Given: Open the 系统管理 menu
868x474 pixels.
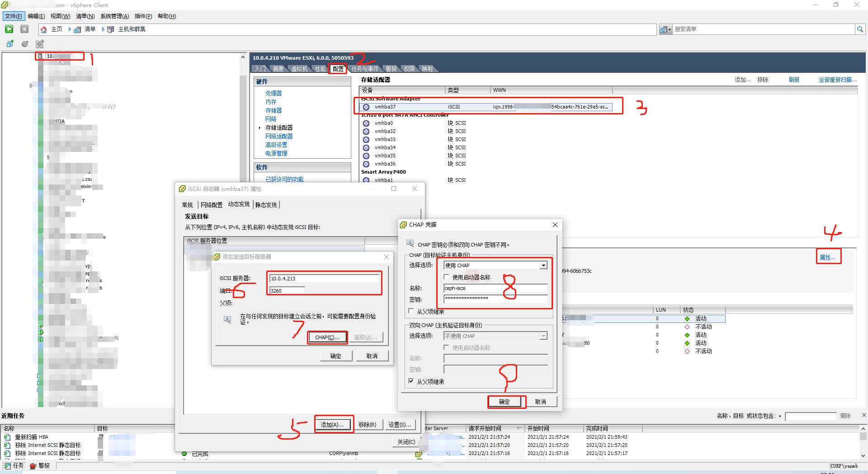Looking at the screenshot, I should (x=114, y=16).
